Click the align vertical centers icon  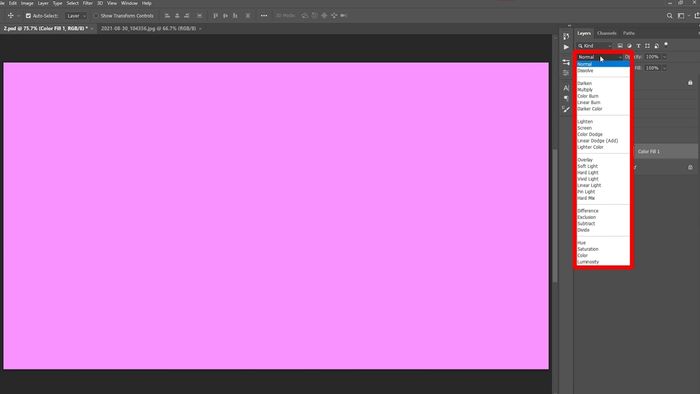pos(225,16)
